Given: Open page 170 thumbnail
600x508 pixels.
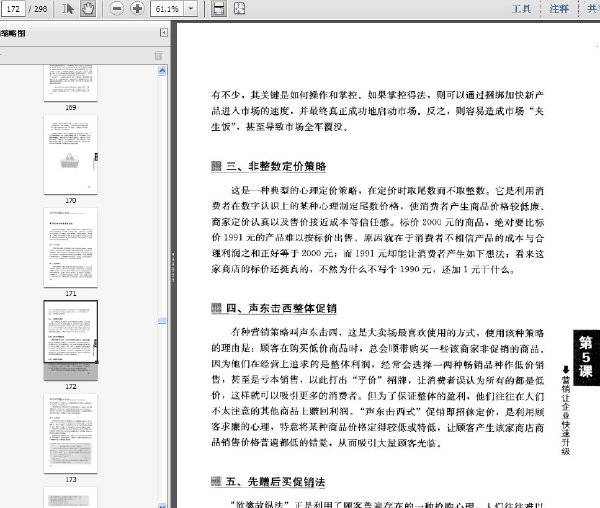Looking at the screenshot, I should tap(70, 155).
